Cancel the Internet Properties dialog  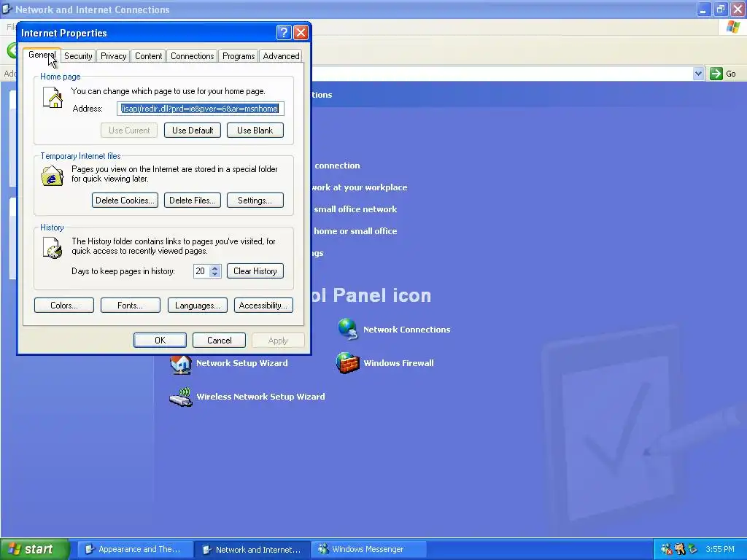(x=219, y=341)
